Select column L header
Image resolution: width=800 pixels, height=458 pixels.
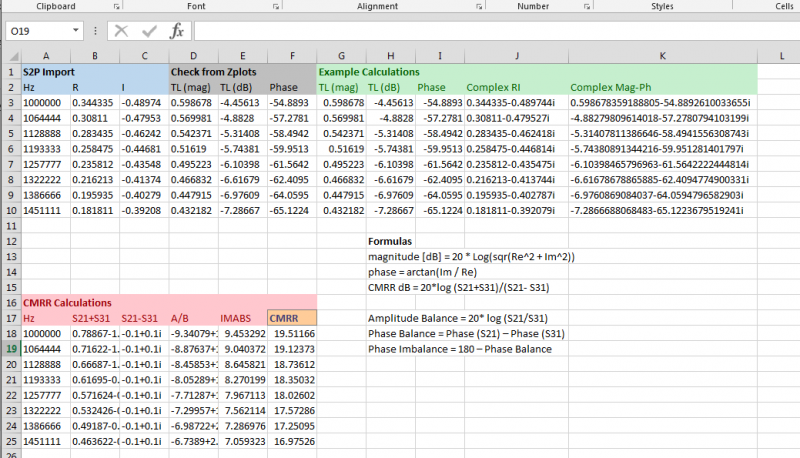click(782, 56)
